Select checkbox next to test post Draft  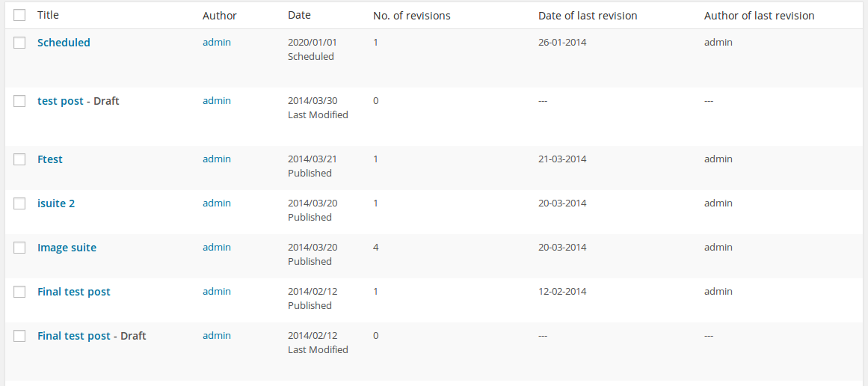19,101
